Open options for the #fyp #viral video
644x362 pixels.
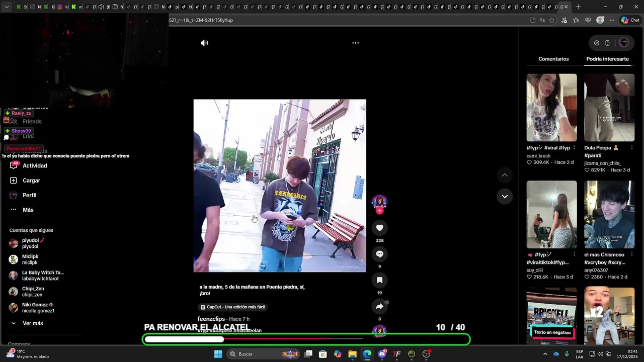point(574,148)
